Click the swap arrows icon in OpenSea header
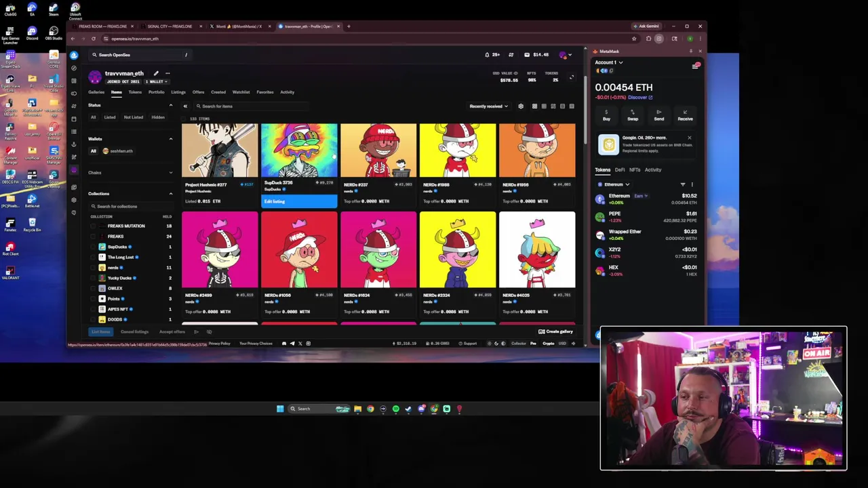The image size is (868, 488). coord(511,55)
